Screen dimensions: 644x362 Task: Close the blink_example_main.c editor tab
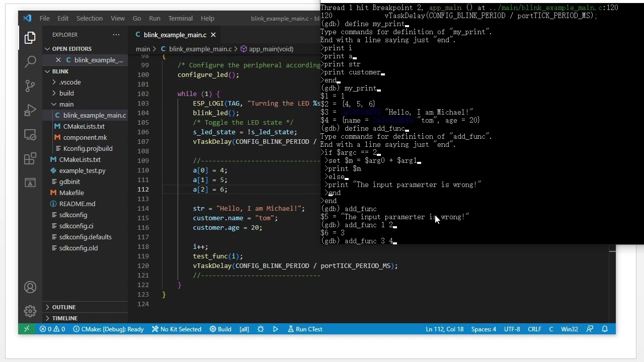click(213, 35)
